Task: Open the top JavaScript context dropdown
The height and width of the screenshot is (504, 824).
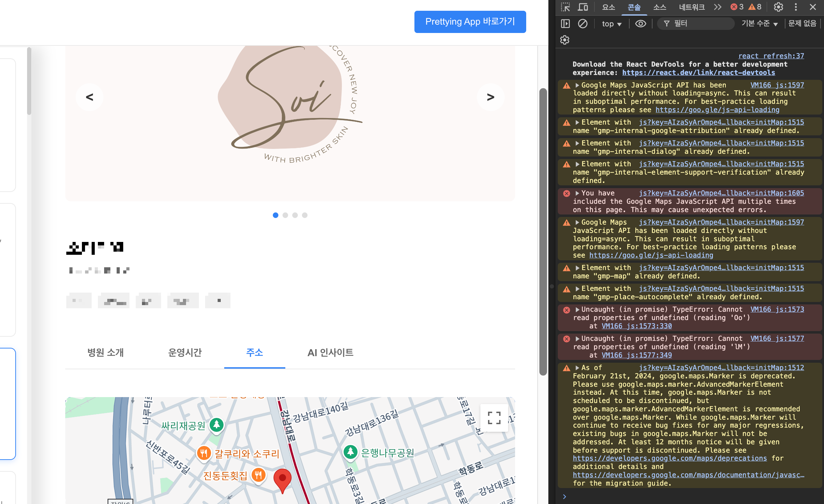Action: click(612, 24)
